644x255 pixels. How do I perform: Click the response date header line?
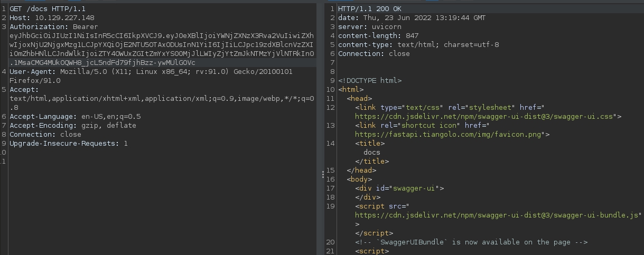pos(412,18)
